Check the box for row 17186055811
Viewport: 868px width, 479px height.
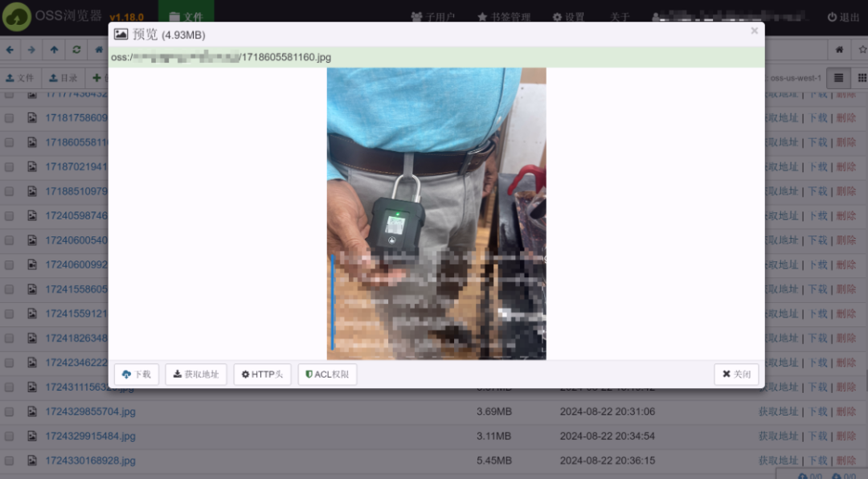tap(10, 142)
